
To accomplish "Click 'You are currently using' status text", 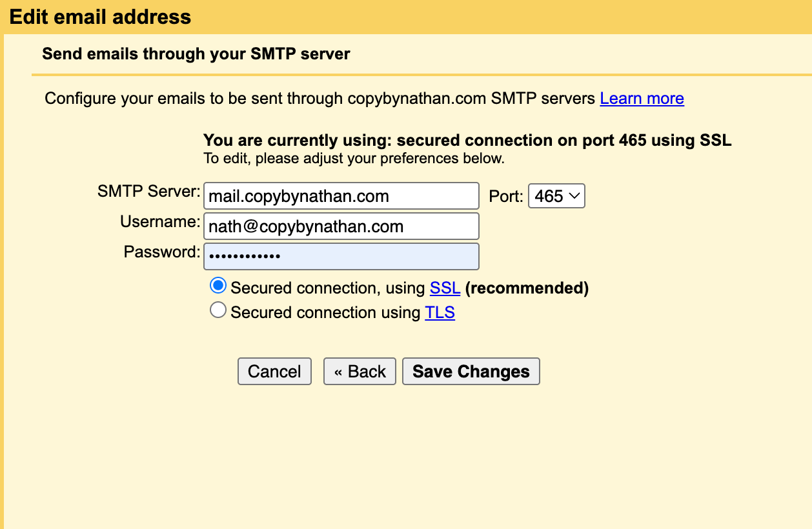I will pyautogui.click(x=467, y=141).
